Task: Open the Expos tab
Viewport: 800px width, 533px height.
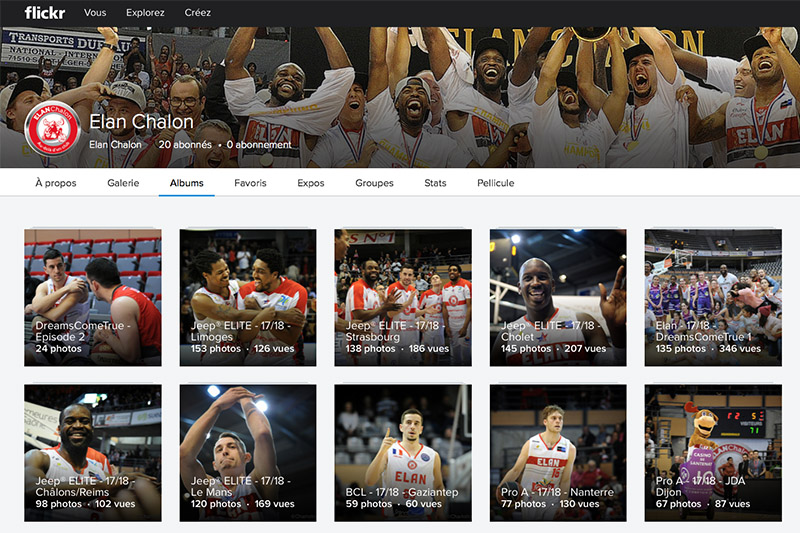Action: 311,183
